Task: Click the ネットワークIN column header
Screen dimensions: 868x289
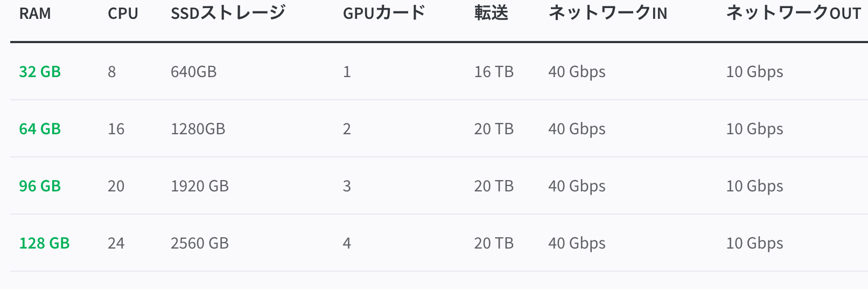Action: click(607, 13)
